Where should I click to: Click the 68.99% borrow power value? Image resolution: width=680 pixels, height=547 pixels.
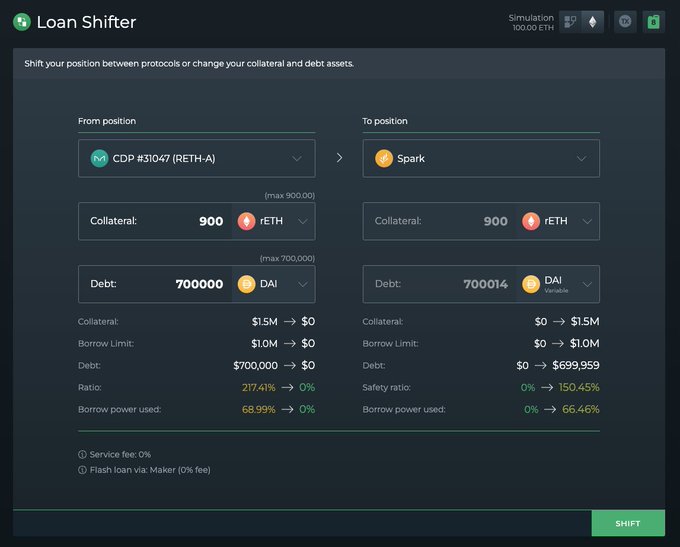point(258,409)
